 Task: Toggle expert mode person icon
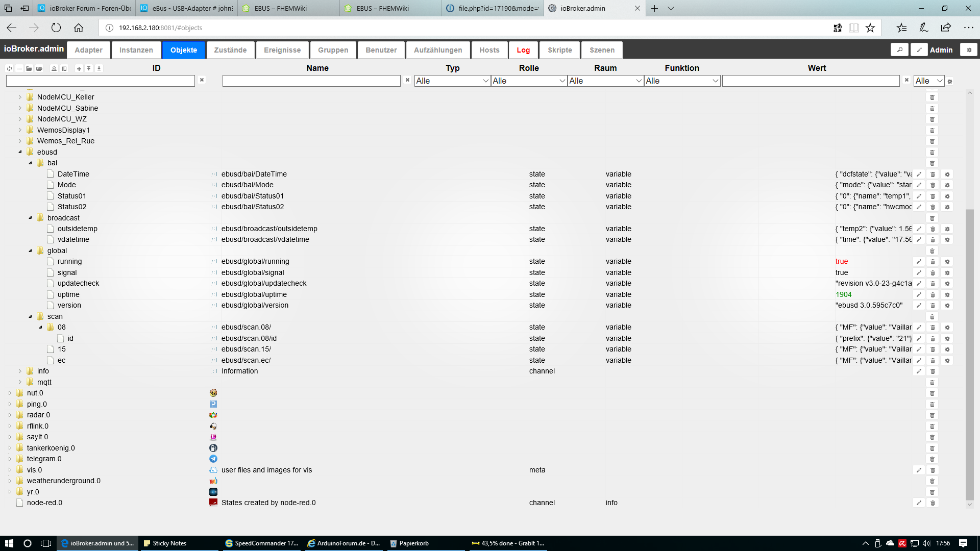pos(54,68)
